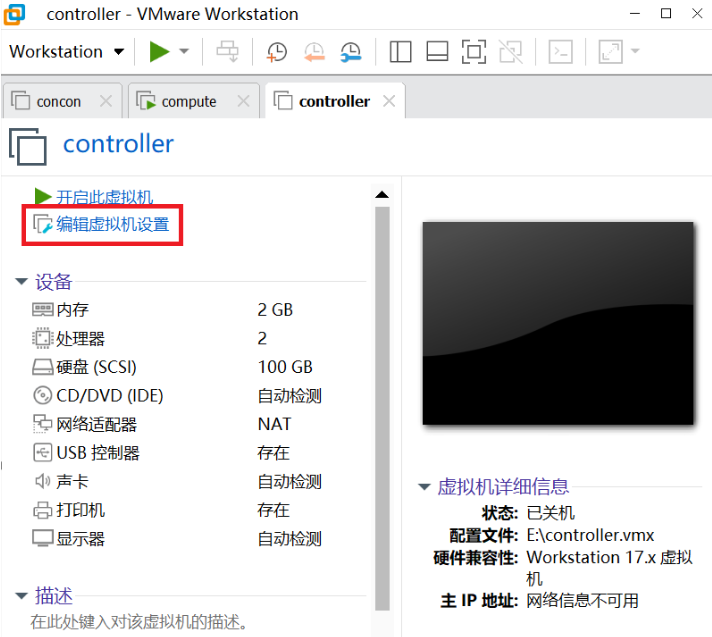This screenshot has height=637, width=712.
Task: Select the 显示器 row label
Action: pos(80,539)
